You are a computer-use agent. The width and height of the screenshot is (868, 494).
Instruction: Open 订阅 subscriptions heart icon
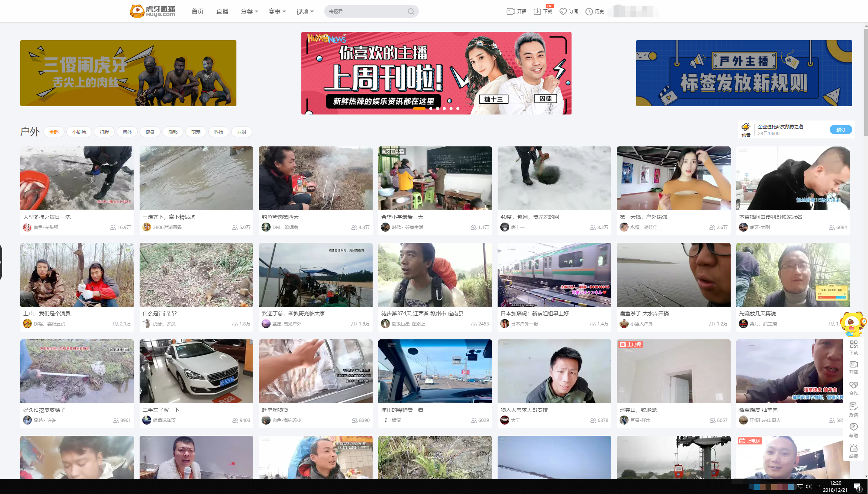coord(563,12)
